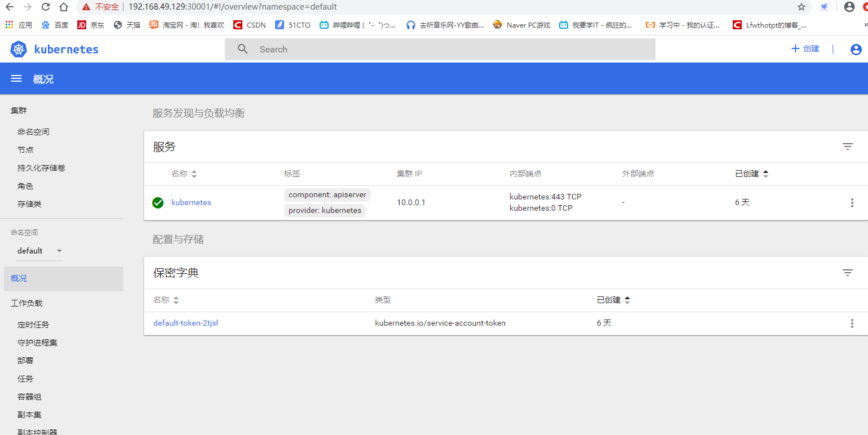Click the component: apiserver label chip

[327, 195]
